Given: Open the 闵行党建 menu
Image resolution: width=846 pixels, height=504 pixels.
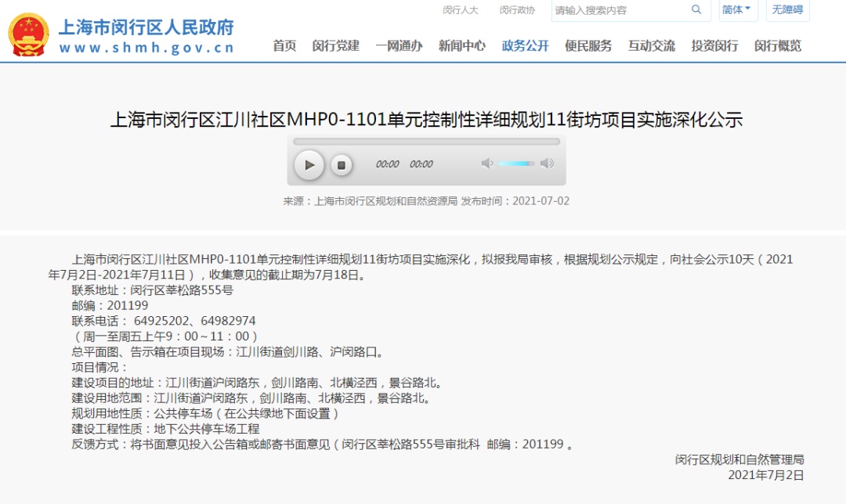Looking at the screenshot, I should [x=335, y=46].
